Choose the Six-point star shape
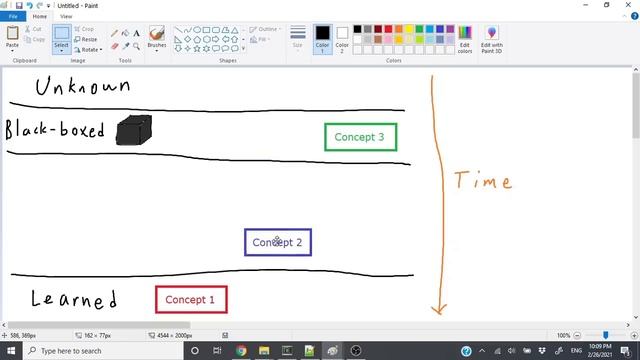 click(x=206, y=49)
